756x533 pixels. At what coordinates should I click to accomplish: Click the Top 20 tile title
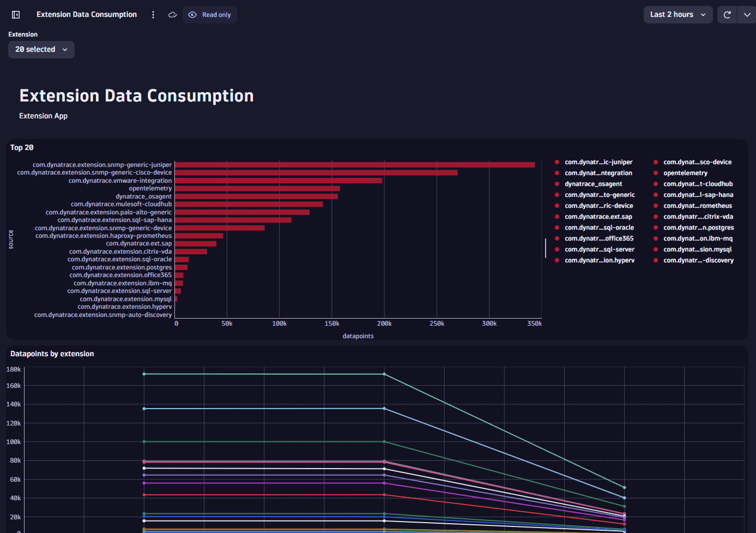(x=22, y=147)
